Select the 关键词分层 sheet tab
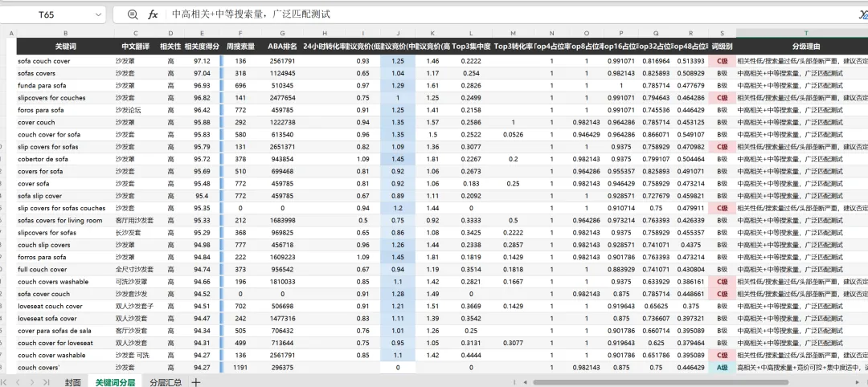The width and height of the screenshot is (868, 387). (115, 382)
